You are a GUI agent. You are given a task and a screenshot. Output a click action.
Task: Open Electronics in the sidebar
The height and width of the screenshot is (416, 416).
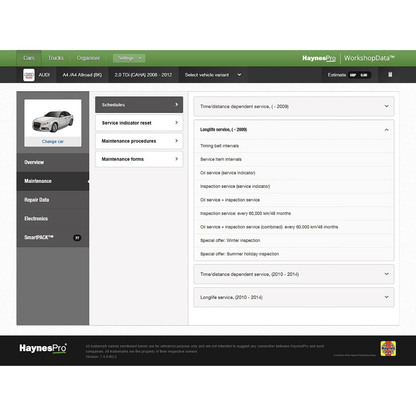[x=53, y=219]
